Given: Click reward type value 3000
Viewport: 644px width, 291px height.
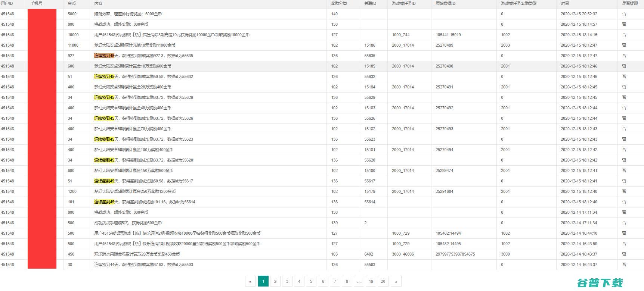Looking at the screenshot, I should [x=505, y=254].
